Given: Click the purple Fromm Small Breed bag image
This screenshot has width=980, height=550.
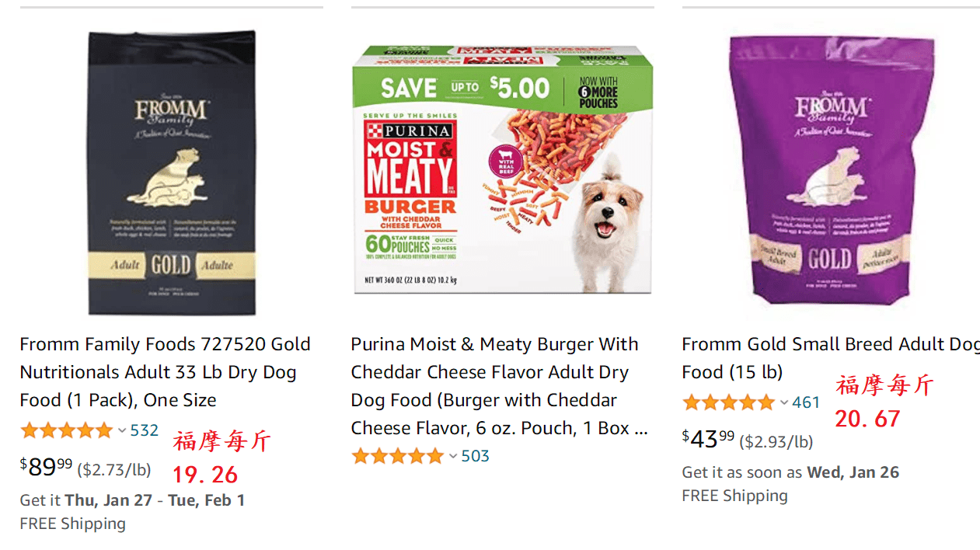Looking at the screenshot, I should [x=830, y=170].
